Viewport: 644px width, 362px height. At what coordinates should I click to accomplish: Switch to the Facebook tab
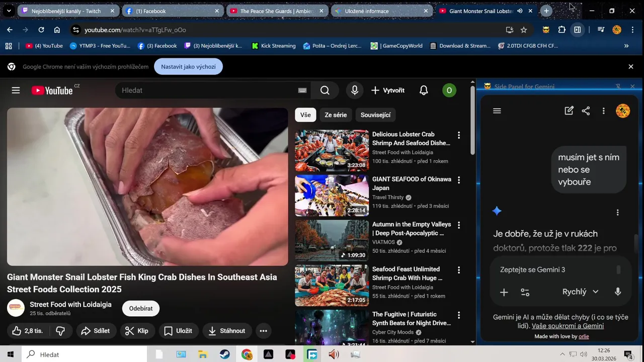[173, 11]
